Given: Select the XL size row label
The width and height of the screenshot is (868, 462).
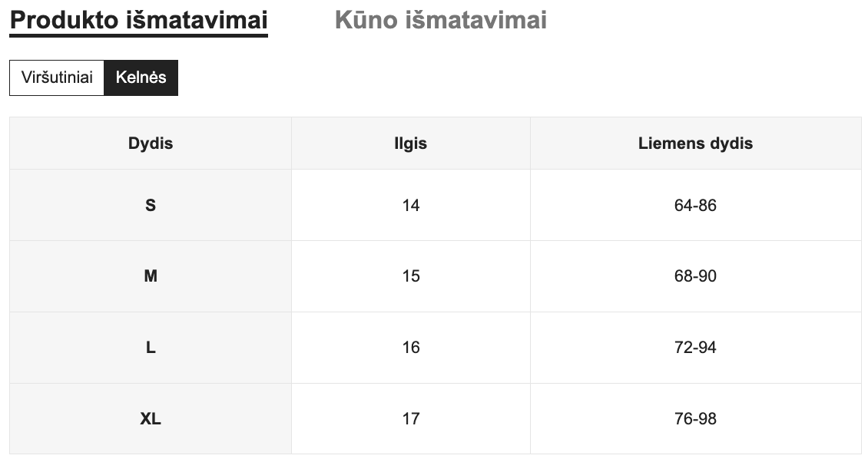Looking at the screenshot, I should point(151,419).
